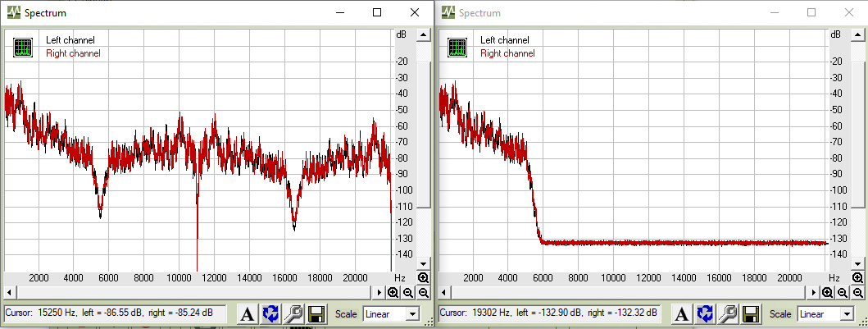The image size is (868, 329).
Task: Click the dB scroll-up arrow in right Spectrum window
Action: [x=857, y=35]
